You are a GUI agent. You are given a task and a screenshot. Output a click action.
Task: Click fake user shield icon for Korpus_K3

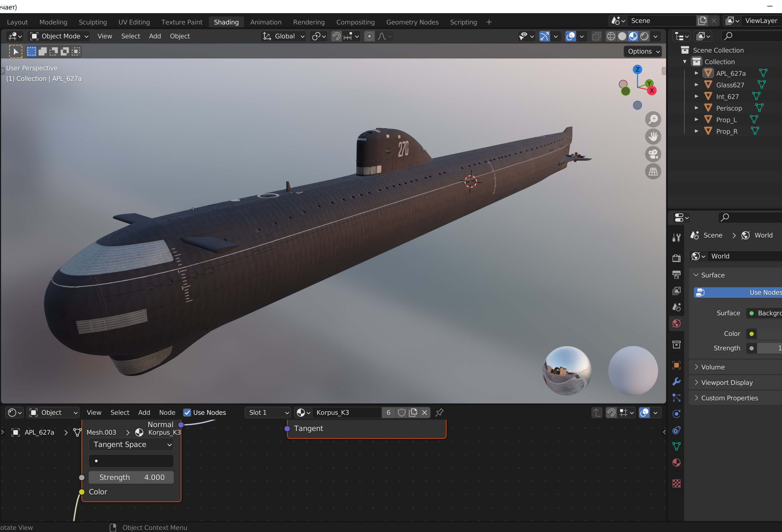[x=401, y=412]
